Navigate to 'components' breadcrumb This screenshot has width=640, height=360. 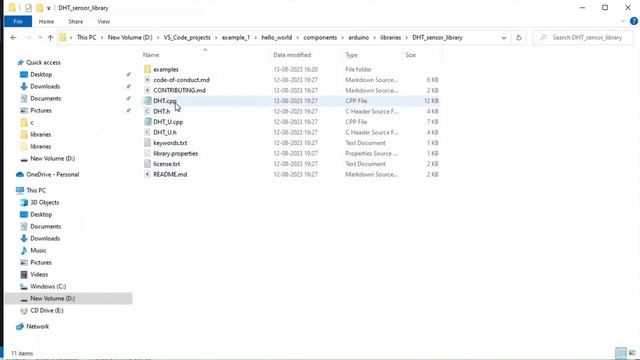(320, 38)
